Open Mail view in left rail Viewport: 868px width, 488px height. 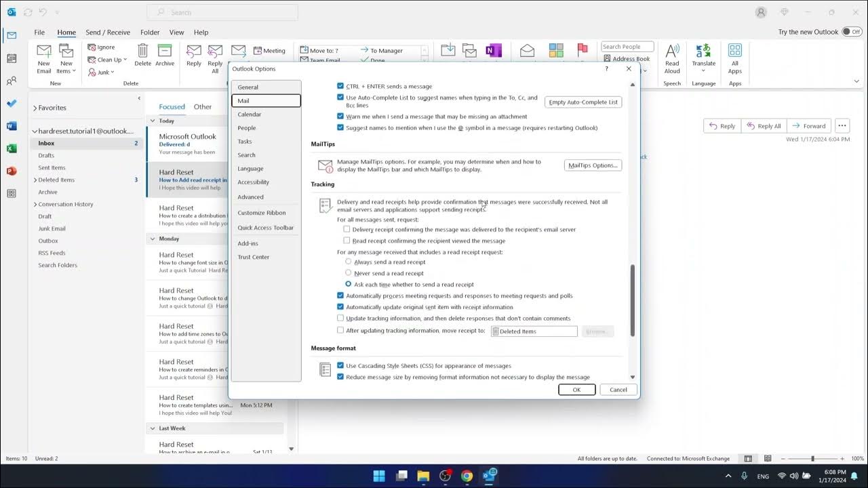click(x=12, y=35)
